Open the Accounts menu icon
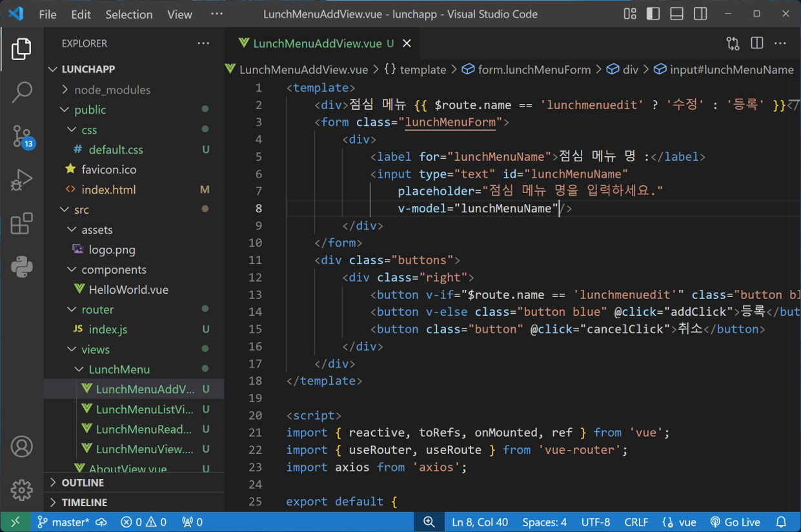Image resolution: width=801 pixels, height=532 pixels. coord(21,447)
